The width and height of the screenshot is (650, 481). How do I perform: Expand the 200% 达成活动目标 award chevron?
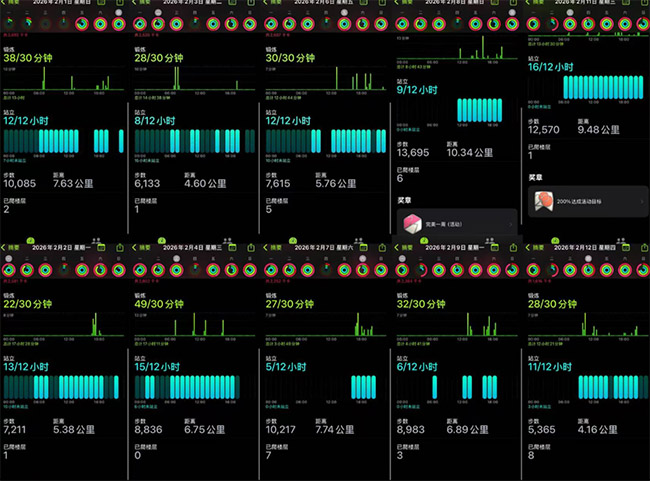[x=641, y=201]
